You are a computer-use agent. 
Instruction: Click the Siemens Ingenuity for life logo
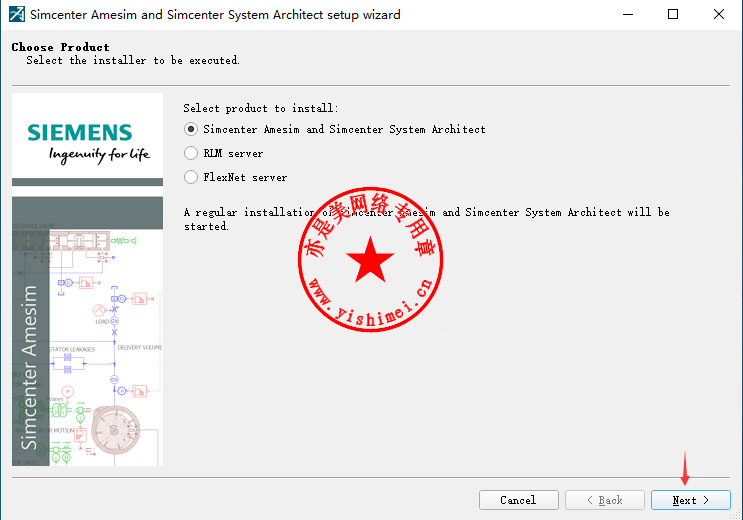point(88,143)
